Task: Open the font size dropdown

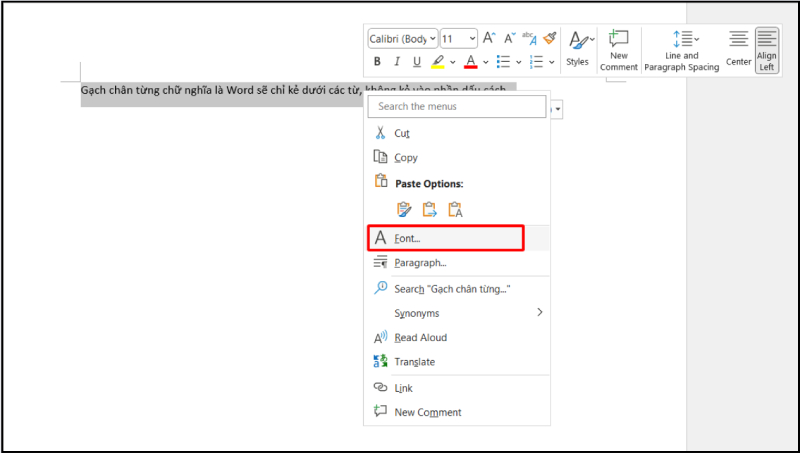Action: tap(459, 38)
